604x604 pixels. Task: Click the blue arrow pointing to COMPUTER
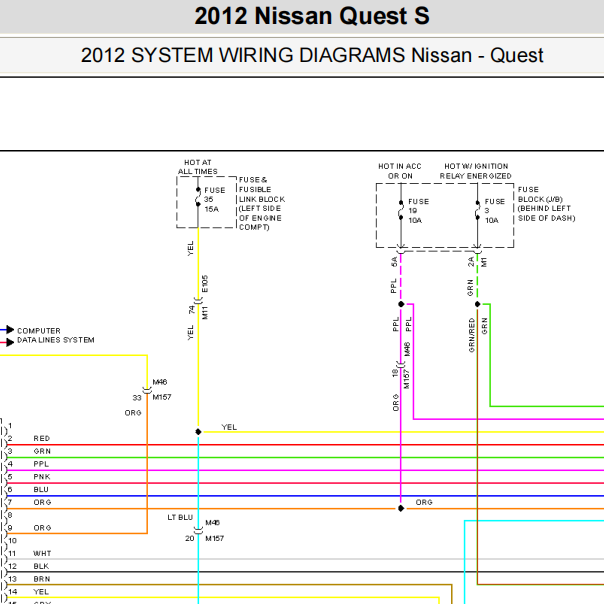[x=8, y=330]
